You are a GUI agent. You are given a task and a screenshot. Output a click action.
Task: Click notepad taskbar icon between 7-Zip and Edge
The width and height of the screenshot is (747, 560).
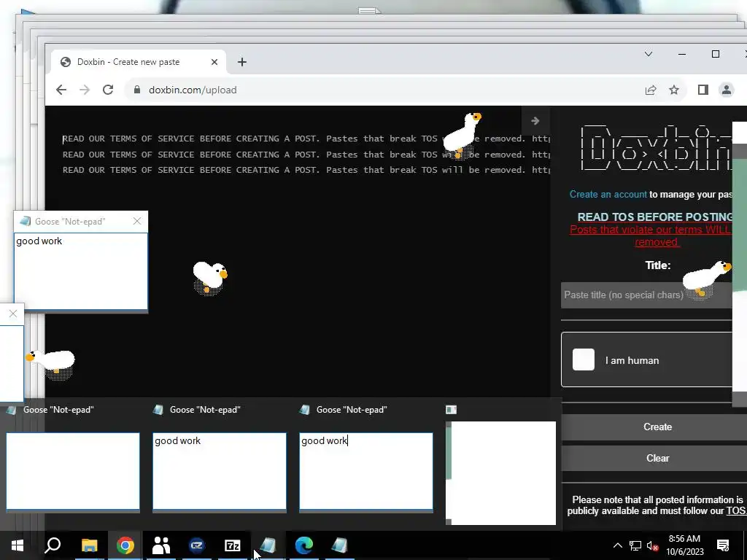point(268,545)
